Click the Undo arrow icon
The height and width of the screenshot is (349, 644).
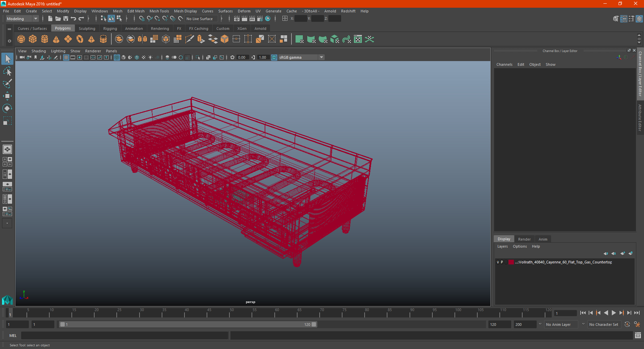pos(73,19)
